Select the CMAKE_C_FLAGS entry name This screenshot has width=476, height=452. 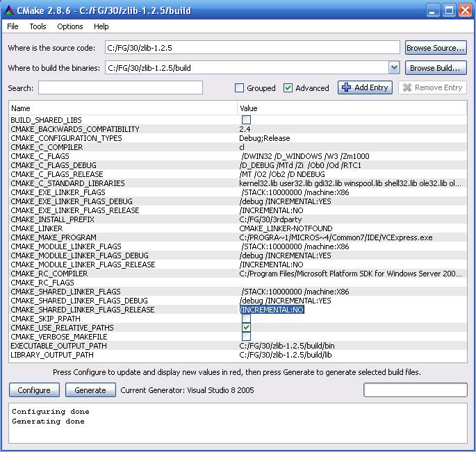tap(40, 156)
